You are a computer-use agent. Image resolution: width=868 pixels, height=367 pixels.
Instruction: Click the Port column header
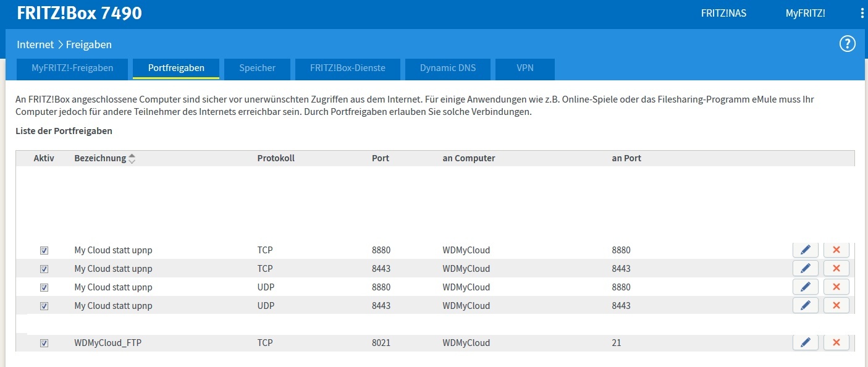click(x=381, y=158)
